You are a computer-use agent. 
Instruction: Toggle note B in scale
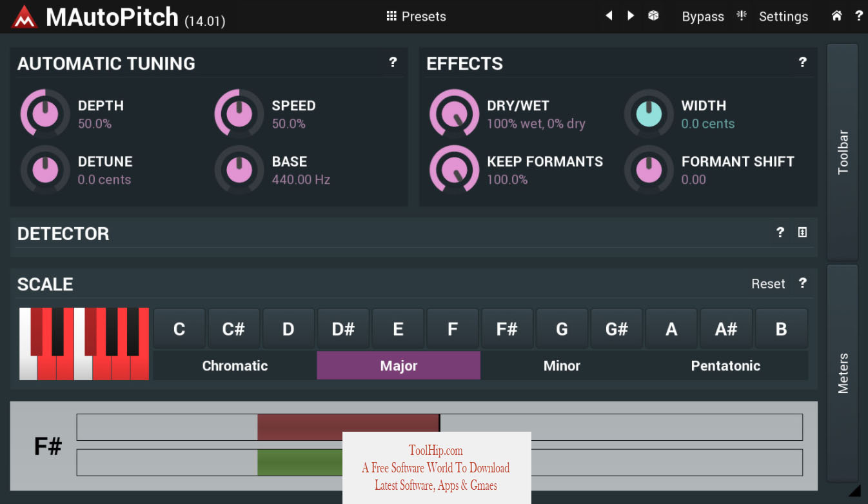click(781, 329)
